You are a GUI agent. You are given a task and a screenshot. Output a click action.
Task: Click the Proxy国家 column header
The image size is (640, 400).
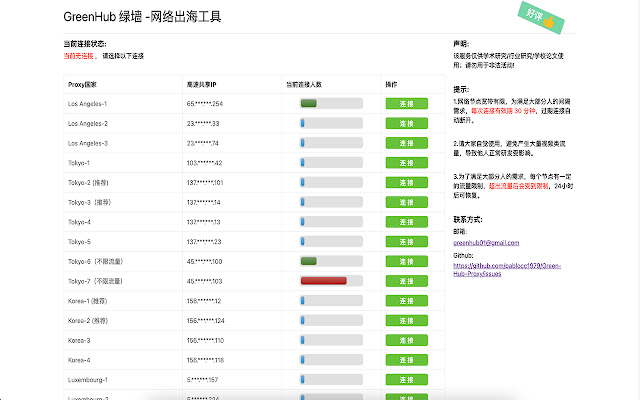[x=84, y=85]
